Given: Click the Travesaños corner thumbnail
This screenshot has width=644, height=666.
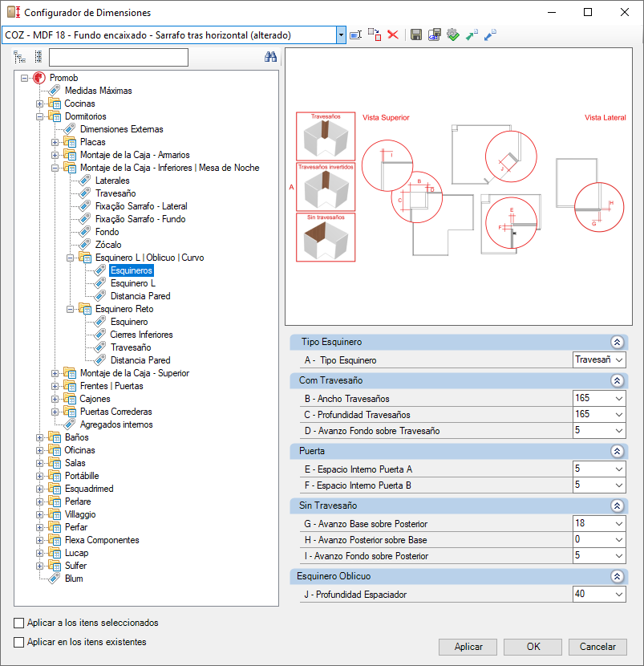Looking at the screenshot, I should tap(326, 136).
